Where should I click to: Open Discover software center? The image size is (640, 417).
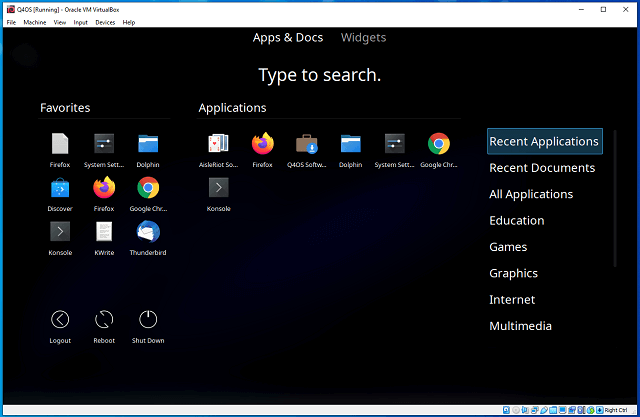(x=60, y=188)
